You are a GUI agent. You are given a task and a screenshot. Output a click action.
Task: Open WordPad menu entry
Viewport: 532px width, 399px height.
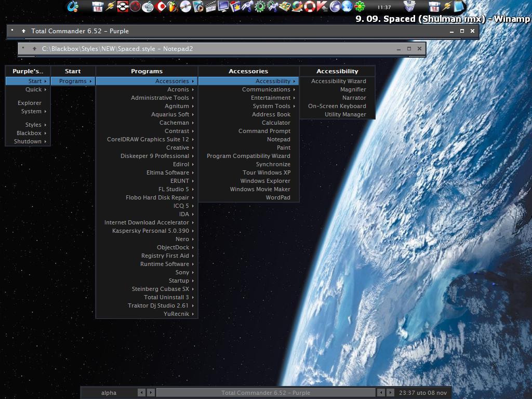coord(248,197)
